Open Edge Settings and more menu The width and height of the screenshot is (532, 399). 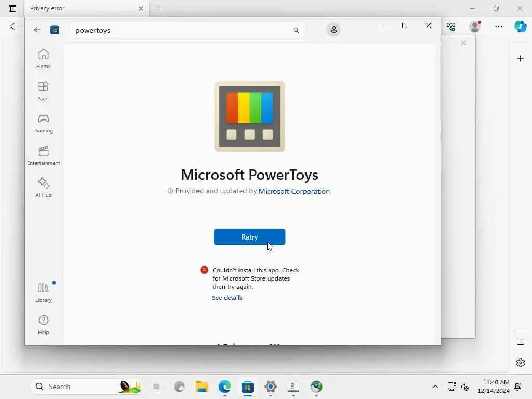(x=498, y=26)
